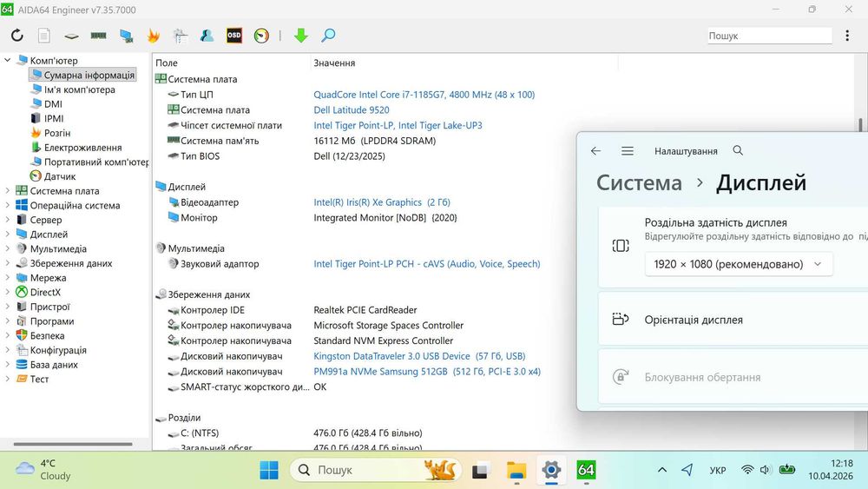Click the taskbar Пошук search box
868x489 pixels.
point(377,470)
